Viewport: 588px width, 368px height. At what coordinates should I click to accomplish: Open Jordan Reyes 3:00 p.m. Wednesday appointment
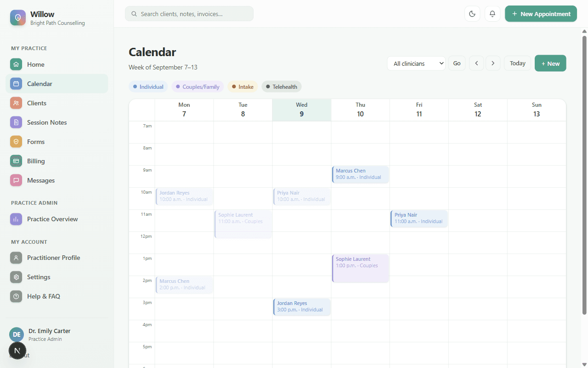pos(302,307)
